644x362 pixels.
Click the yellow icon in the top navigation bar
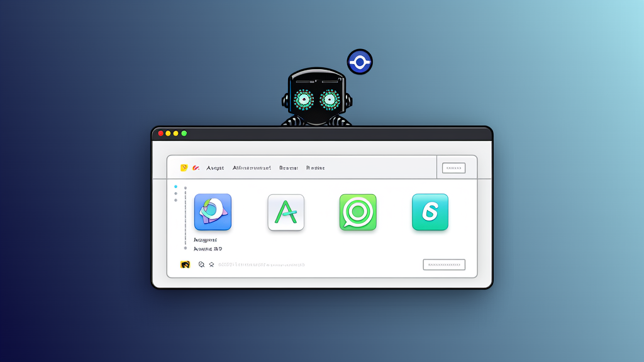pos(184,168)
